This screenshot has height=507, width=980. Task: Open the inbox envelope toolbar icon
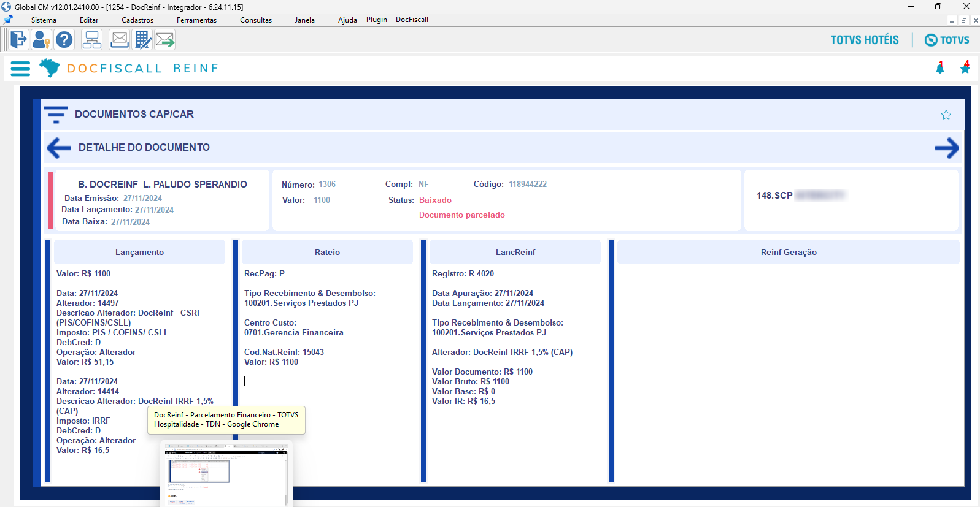[x=119, y=40]
